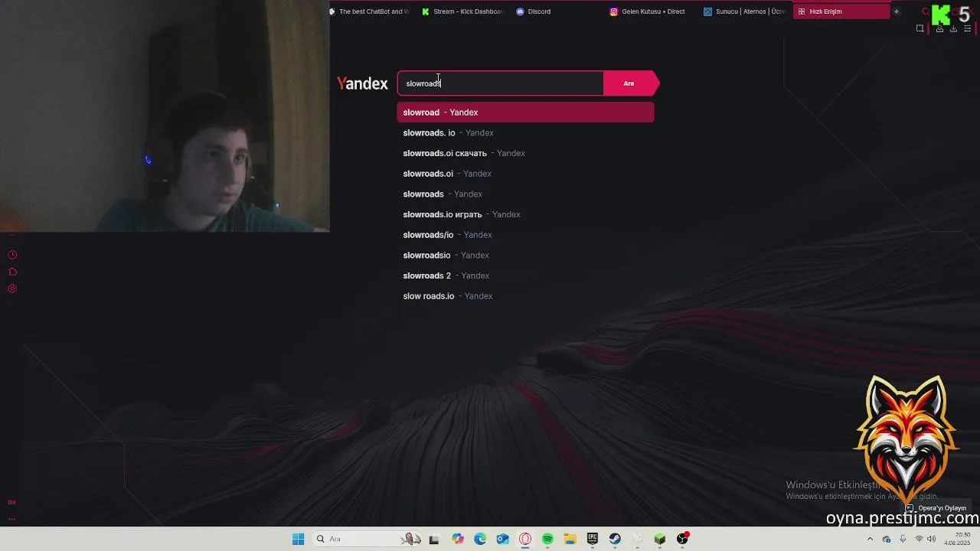Click the new tab plus button

point(896,11)
